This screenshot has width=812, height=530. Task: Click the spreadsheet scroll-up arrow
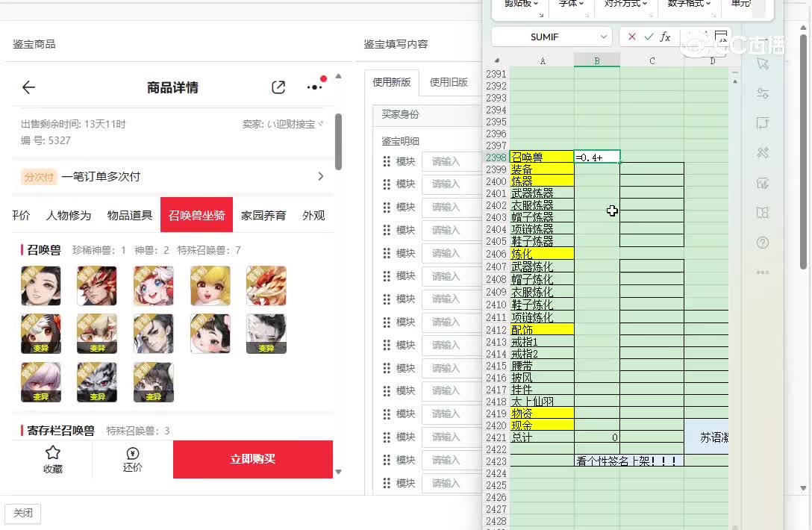735,81
